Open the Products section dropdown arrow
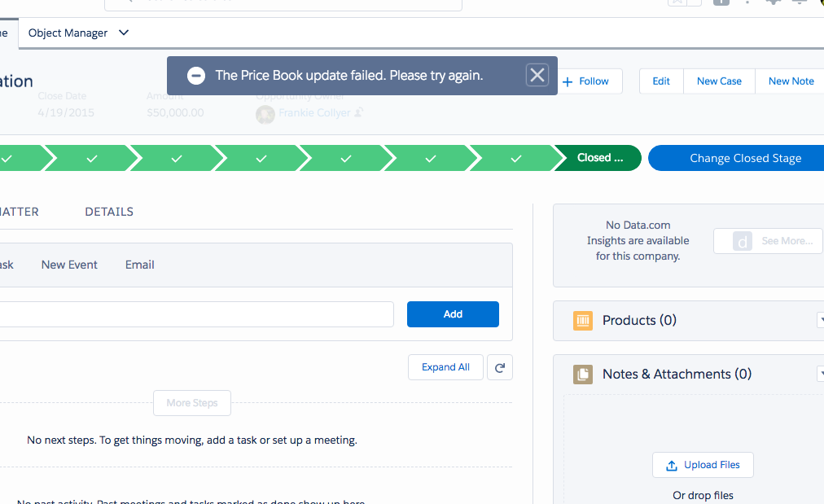 [820, 320]
